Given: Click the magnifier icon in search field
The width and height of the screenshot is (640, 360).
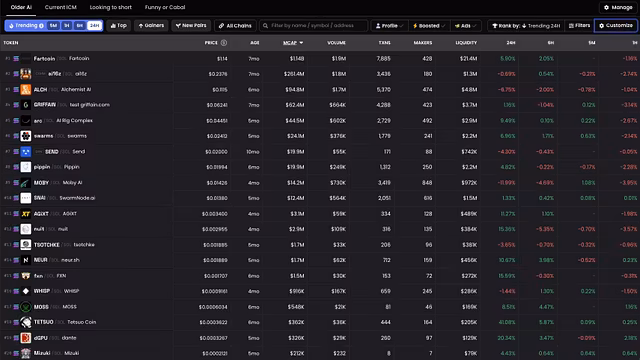Looking at the screenshot, I should tap(265, 26).
